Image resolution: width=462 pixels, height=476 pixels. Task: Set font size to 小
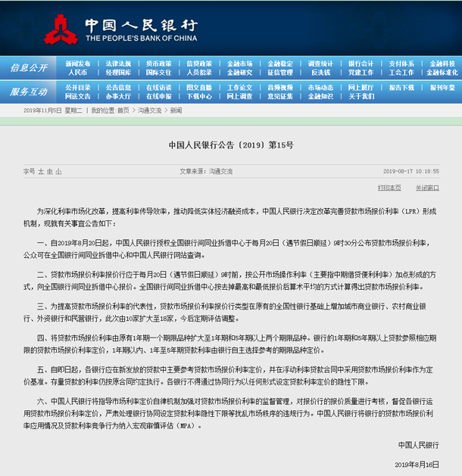coord(58,172)
